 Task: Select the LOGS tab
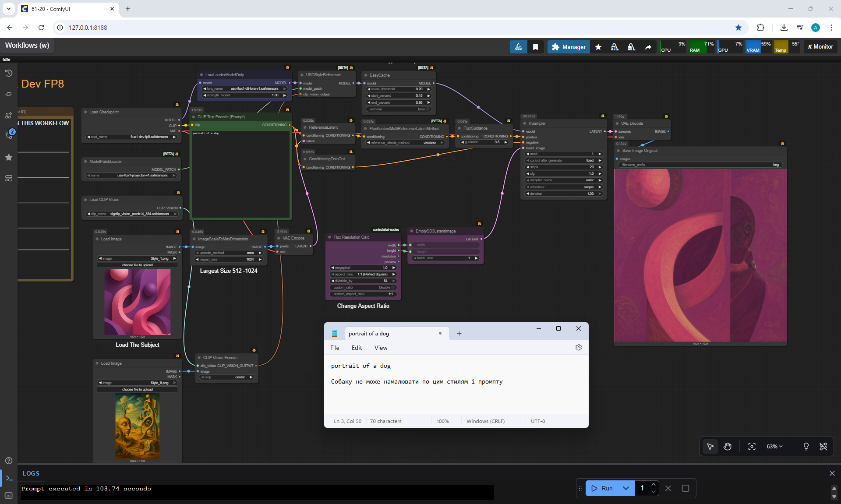pyautogui.click(x=31, y=473)
